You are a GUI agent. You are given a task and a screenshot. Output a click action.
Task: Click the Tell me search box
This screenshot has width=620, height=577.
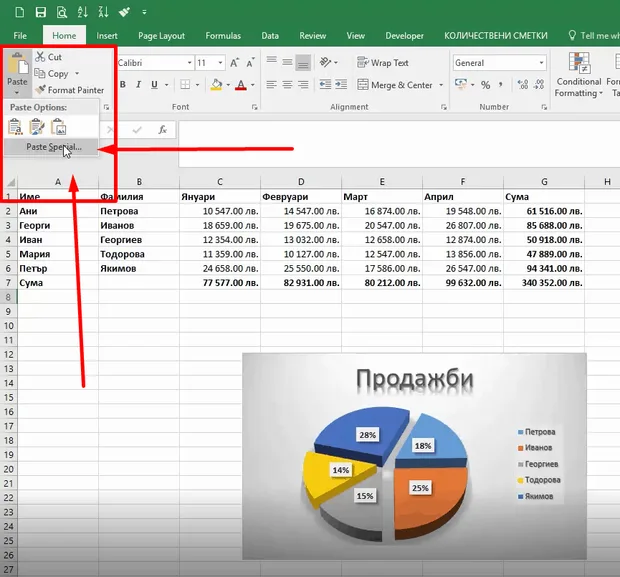[594, 36]
